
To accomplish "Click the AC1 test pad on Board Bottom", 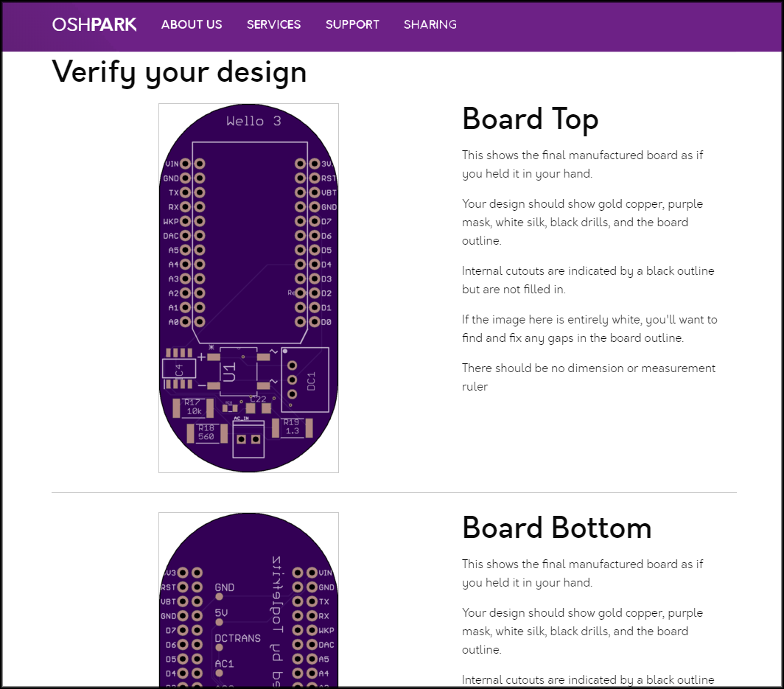I will (x=219, y=672).
